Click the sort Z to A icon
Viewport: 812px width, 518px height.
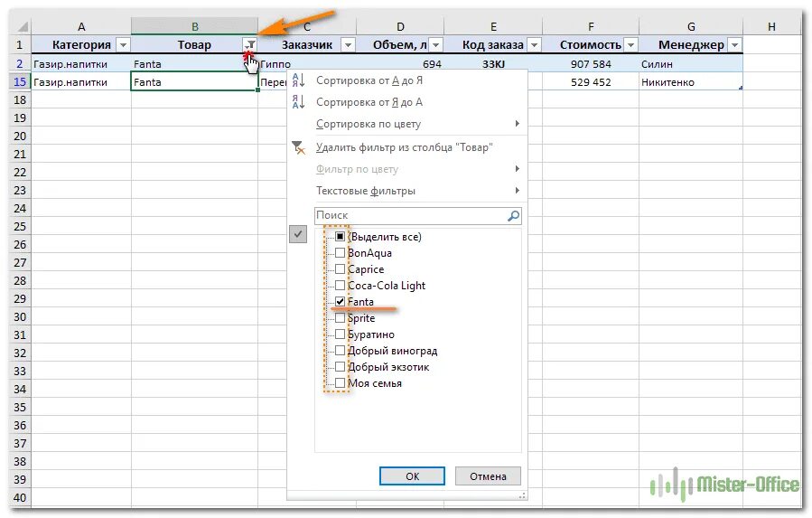(298, 101)
